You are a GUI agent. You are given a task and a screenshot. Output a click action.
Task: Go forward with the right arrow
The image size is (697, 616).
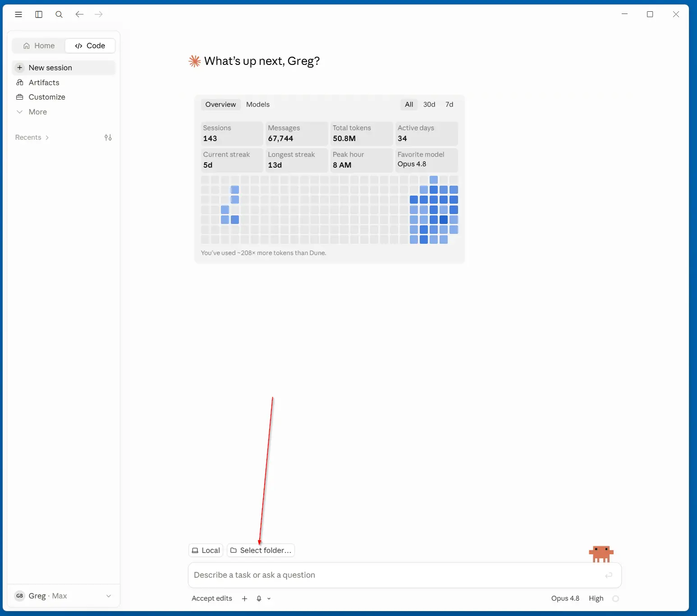[x=99, y=14]
